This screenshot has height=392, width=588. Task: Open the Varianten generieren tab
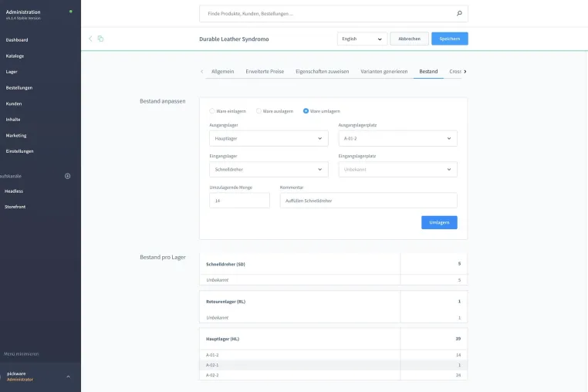click(x=384, y=71)
